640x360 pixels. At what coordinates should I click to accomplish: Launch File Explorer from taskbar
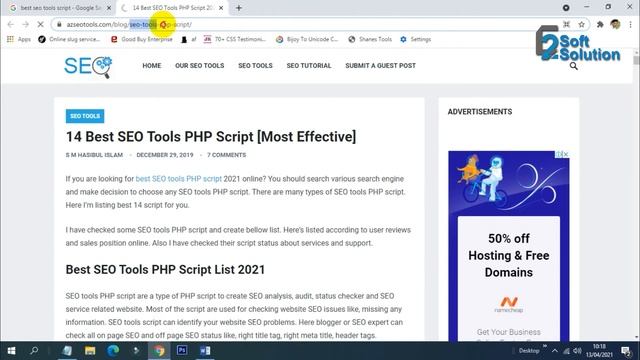pos(90,351)
